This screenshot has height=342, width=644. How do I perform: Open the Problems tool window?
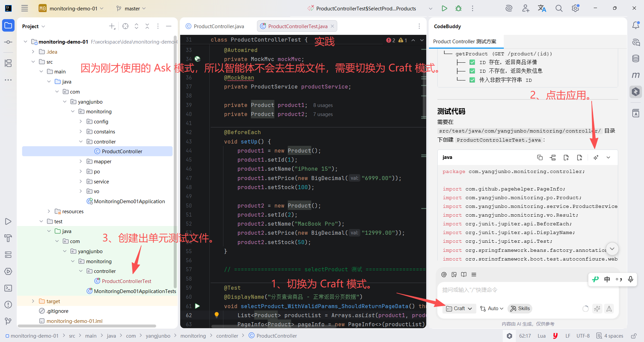[x=8, y=304]
